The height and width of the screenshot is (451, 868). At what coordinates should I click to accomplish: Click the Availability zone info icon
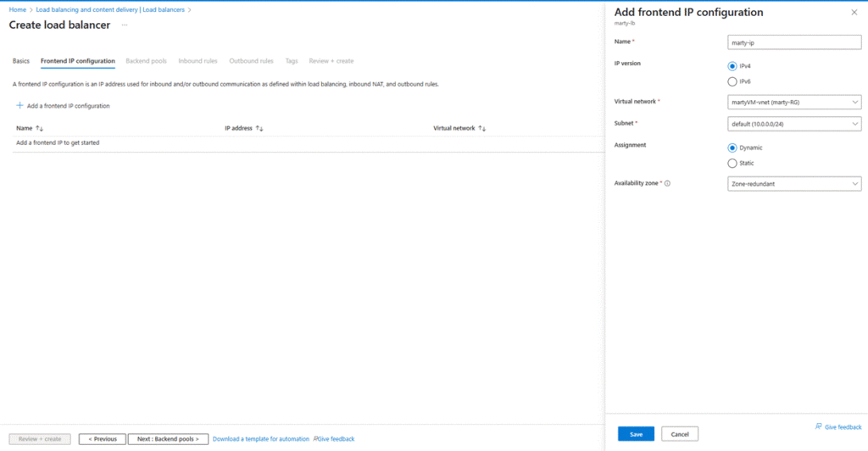click(x=668, y=183)
